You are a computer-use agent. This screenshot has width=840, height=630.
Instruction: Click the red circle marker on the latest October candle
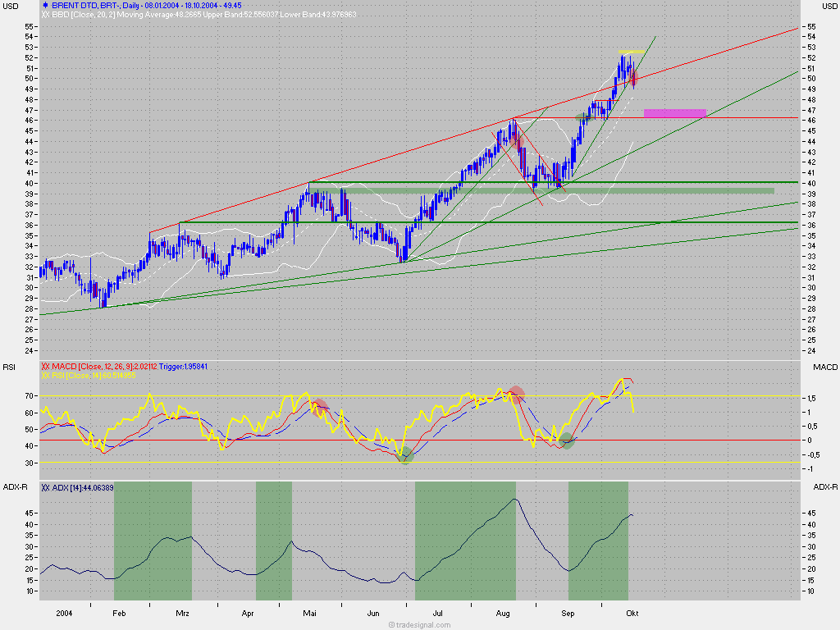[x=634, y=78]
